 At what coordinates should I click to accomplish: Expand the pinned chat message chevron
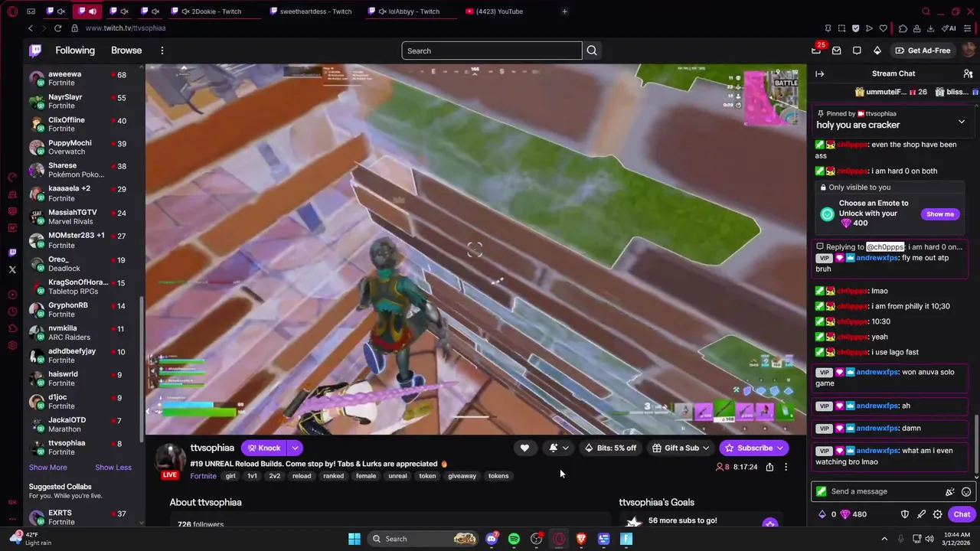pyautogui.click(x=962, y=121)
